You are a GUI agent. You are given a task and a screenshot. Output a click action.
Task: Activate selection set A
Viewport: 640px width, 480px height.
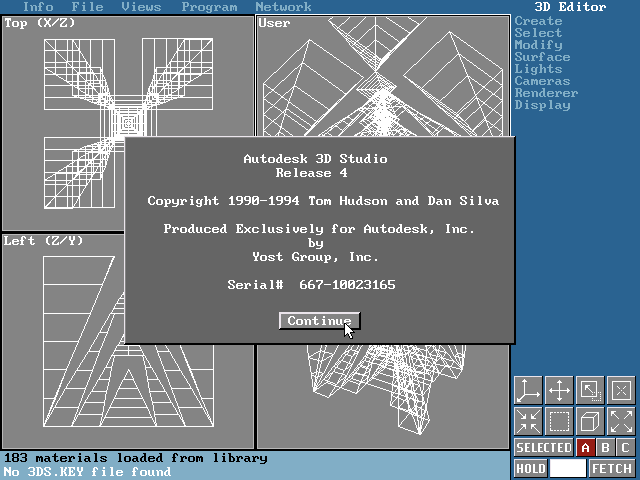point(585,448)
